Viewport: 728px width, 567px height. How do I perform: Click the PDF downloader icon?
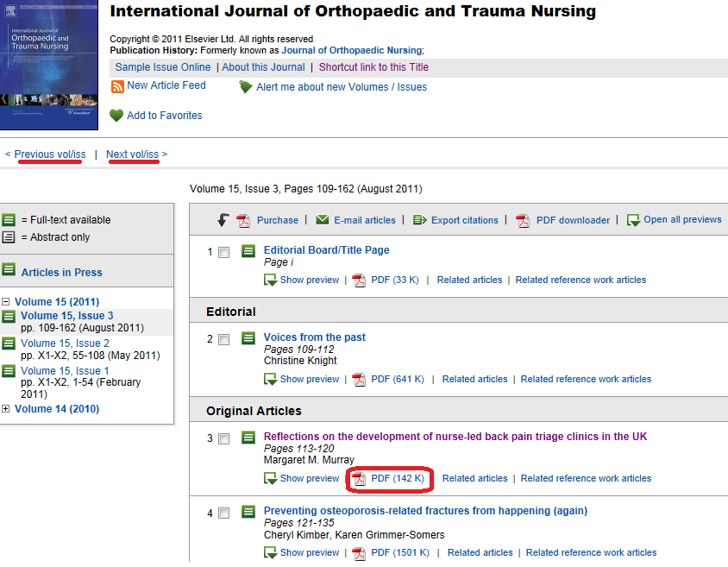click(x=523, y=221)
